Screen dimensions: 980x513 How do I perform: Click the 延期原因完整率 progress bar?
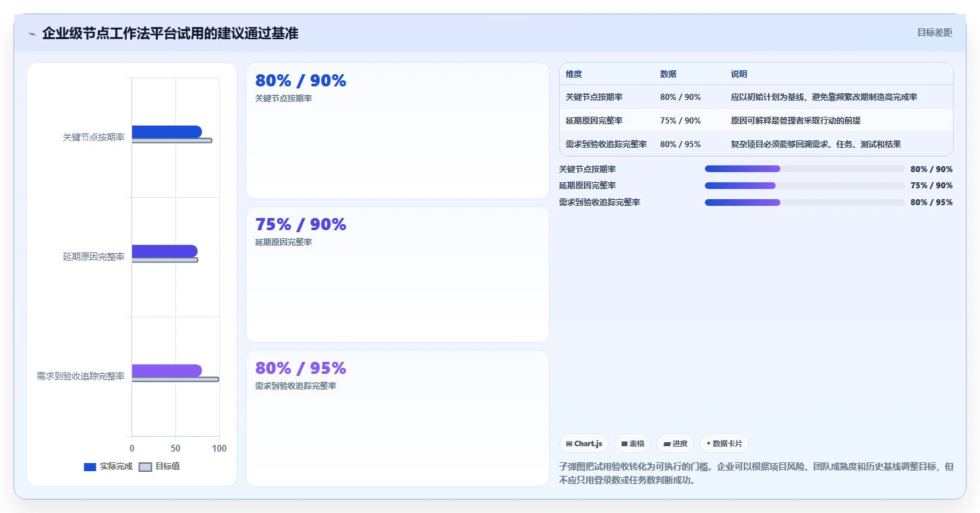805,186
